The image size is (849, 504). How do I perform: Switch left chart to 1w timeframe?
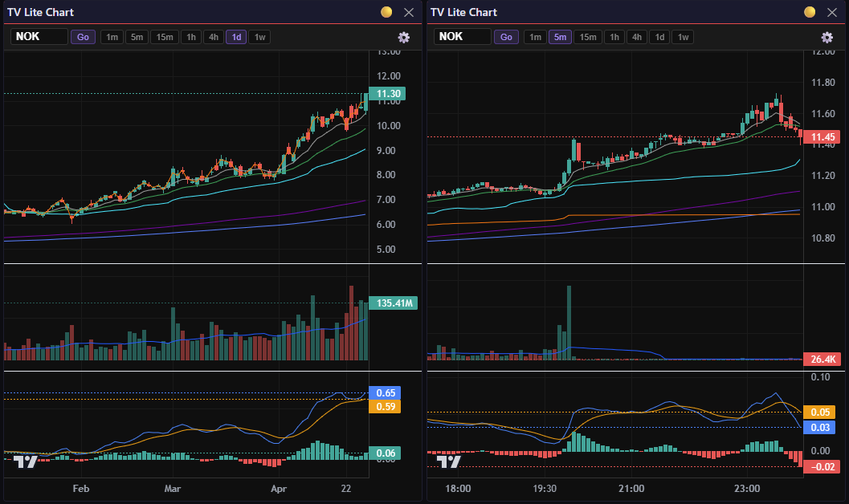click(260, 37)
